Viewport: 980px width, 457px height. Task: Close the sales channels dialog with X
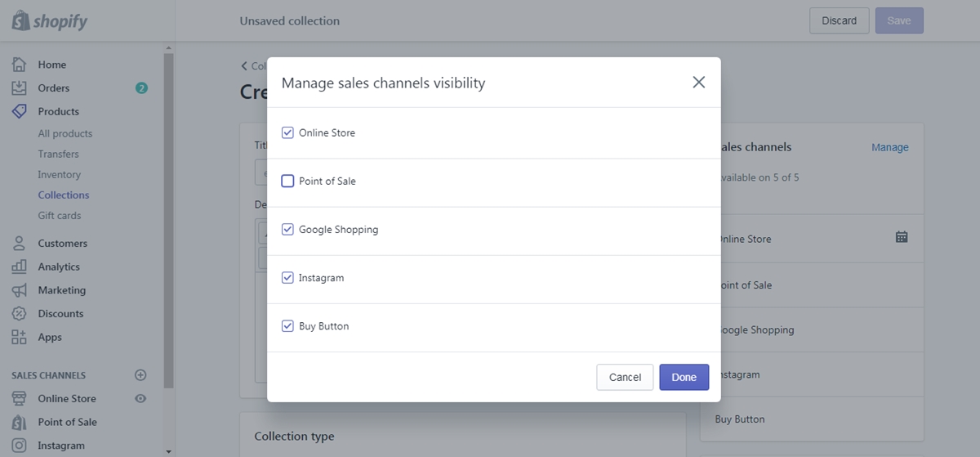tap(698, 82)
